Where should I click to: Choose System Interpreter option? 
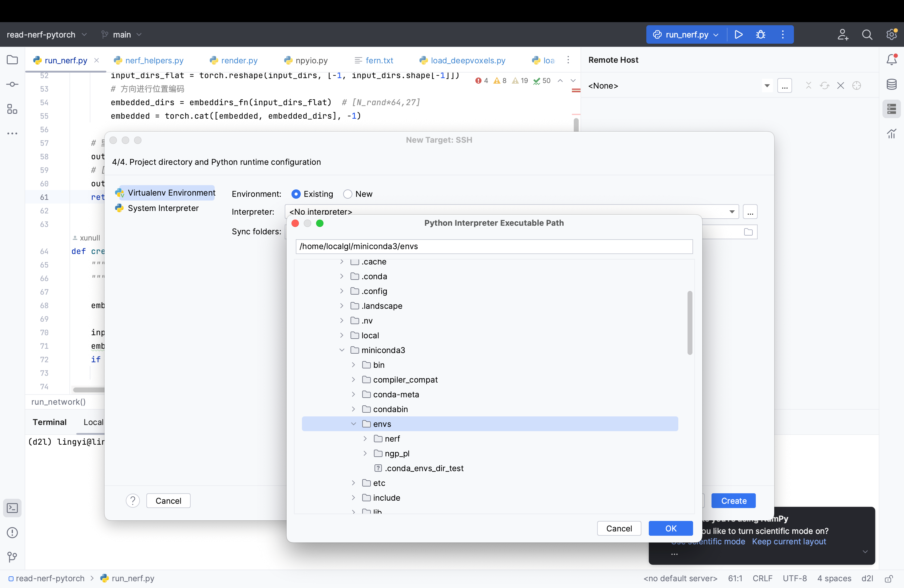click(163, 208)
